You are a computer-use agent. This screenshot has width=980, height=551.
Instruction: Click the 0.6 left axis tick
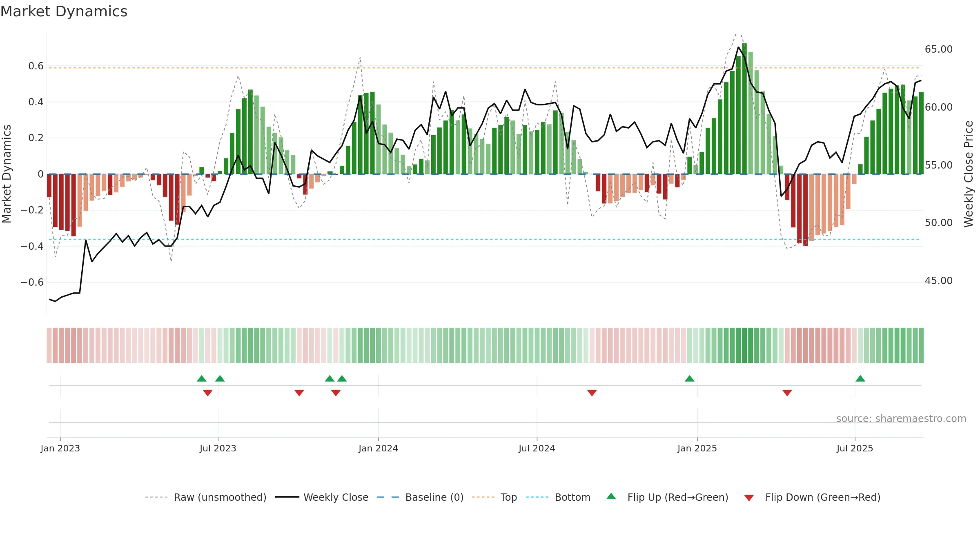click(36, 66)
